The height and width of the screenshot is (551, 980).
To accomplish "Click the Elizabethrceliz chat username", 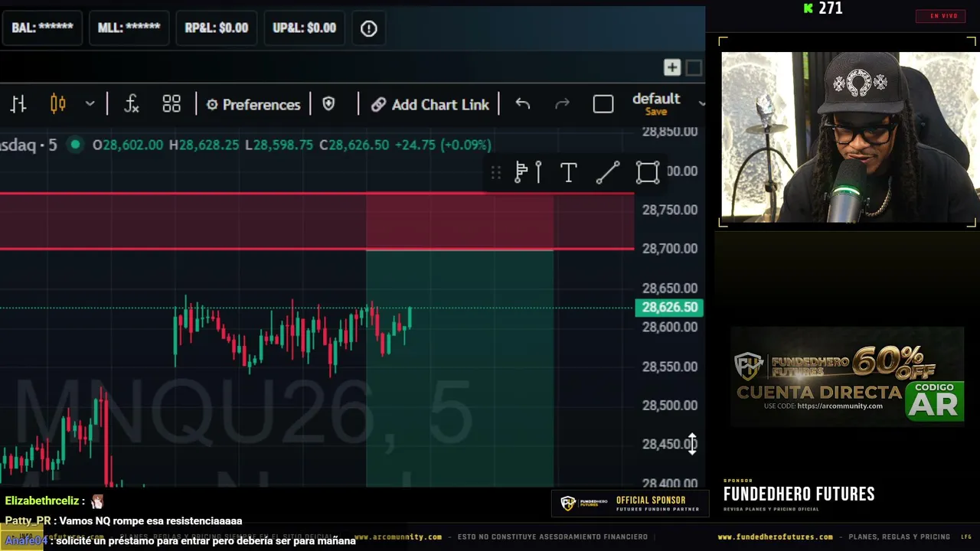I will (42, 500).
